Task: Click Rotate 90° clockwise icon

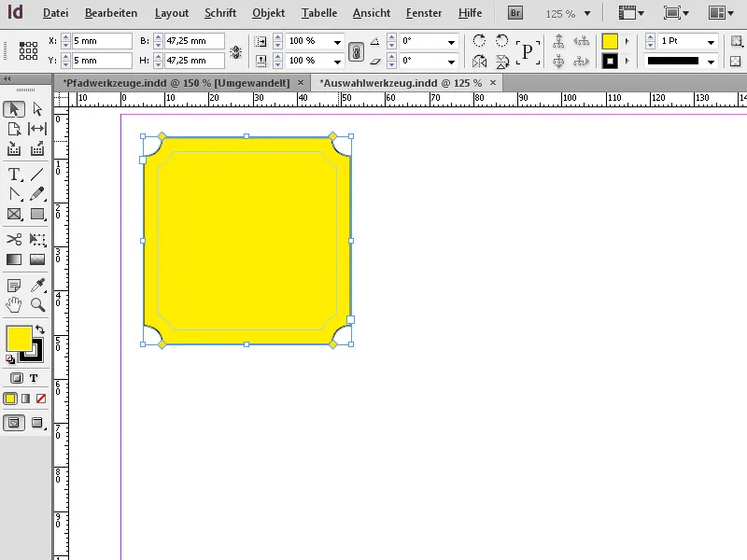Action: tap(479, 40)
